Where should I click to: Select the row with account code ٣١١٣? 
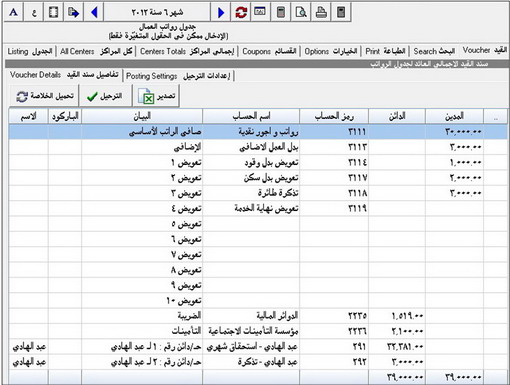pos(258,147)
